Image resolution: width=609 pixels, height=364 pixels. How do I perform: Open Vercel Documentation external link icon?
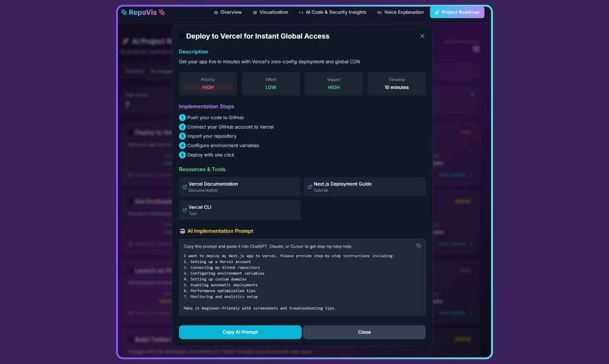click(185, 187)
